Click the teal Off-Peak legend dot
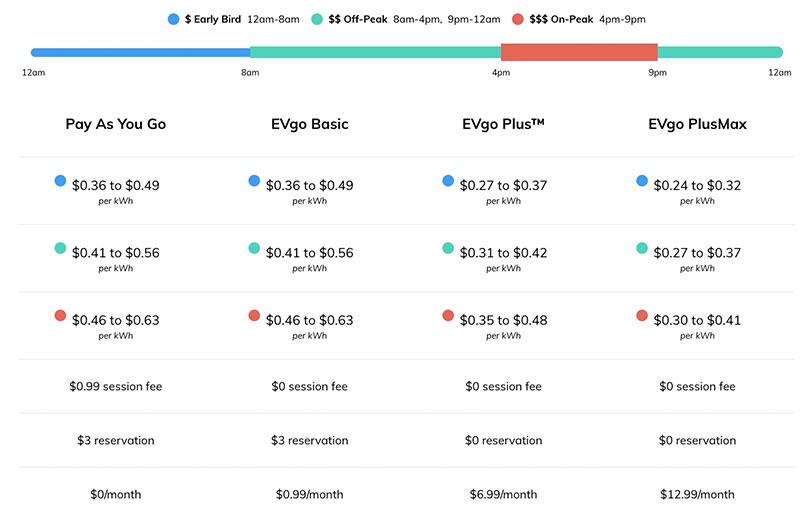Screen dimensions: 800x517 tap(317, 19)
